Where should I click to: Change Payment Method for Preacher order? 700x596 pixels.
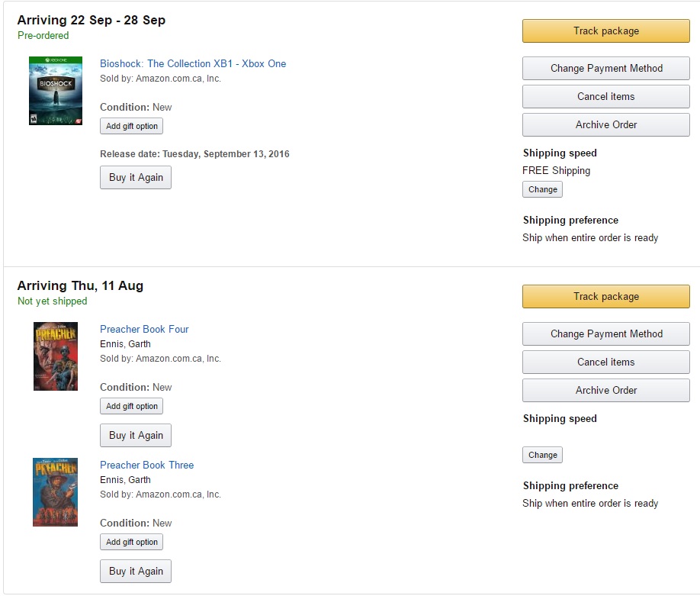point(605,334)
